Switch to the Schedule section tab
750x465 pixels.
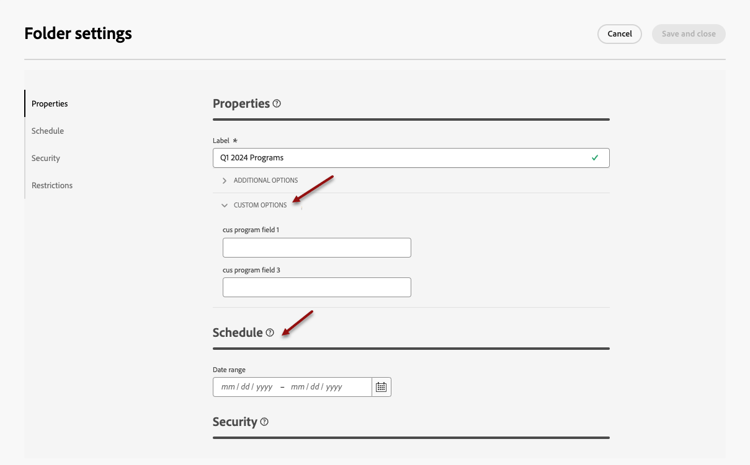pos(48,131)
